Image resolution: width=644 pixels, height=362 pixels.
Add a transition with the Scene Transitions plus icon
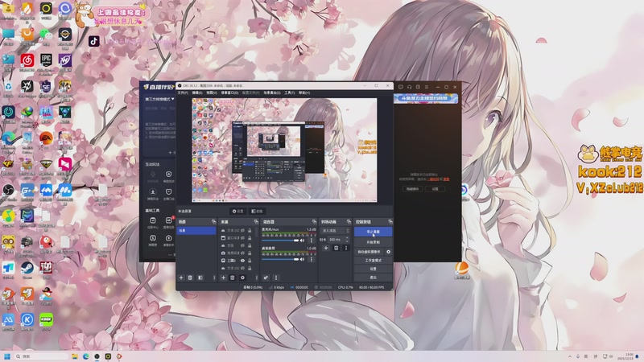click(x=326, y=248)
